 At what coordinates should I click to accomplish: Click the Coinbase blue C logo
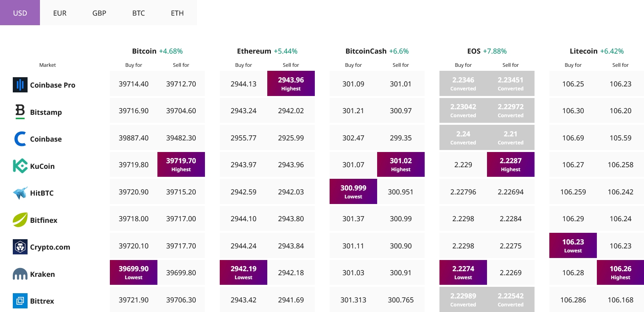pos(20,139)
